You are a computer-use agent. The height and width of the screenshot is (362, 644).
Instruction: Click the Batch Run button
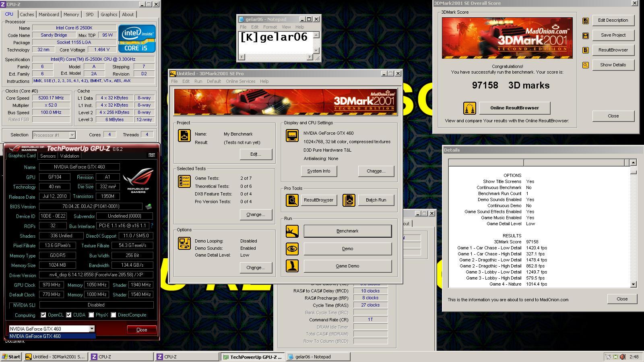376,200
